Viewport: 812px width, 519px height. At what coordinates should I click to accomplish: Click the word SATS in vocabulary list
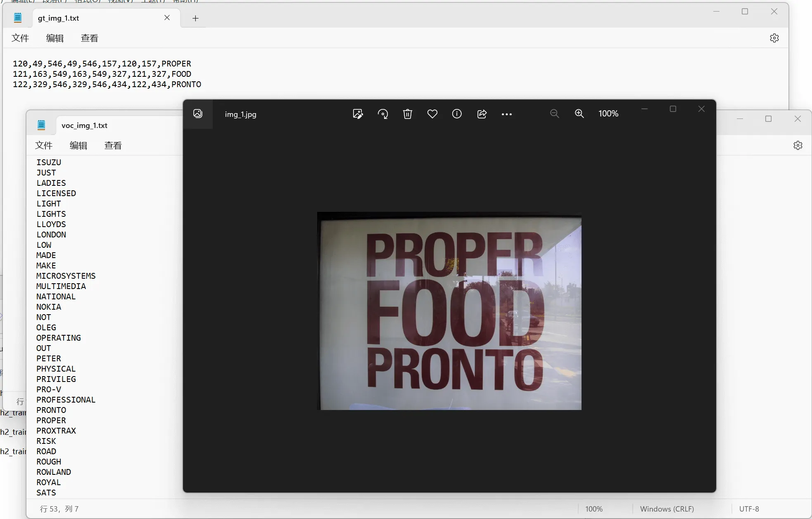point(46,493)
